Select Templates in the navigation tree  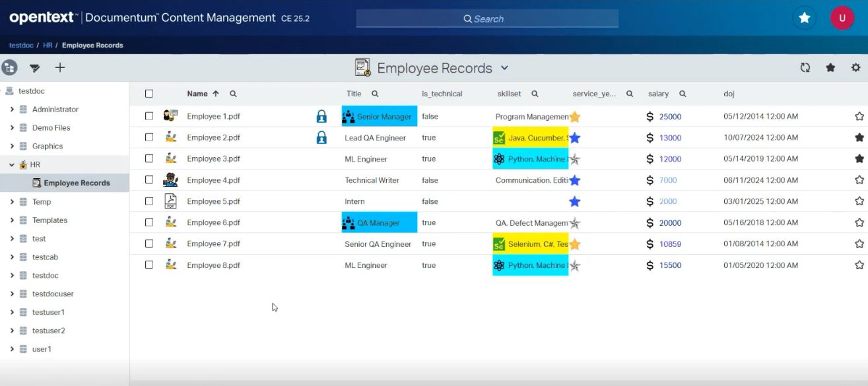pos(50,220)
